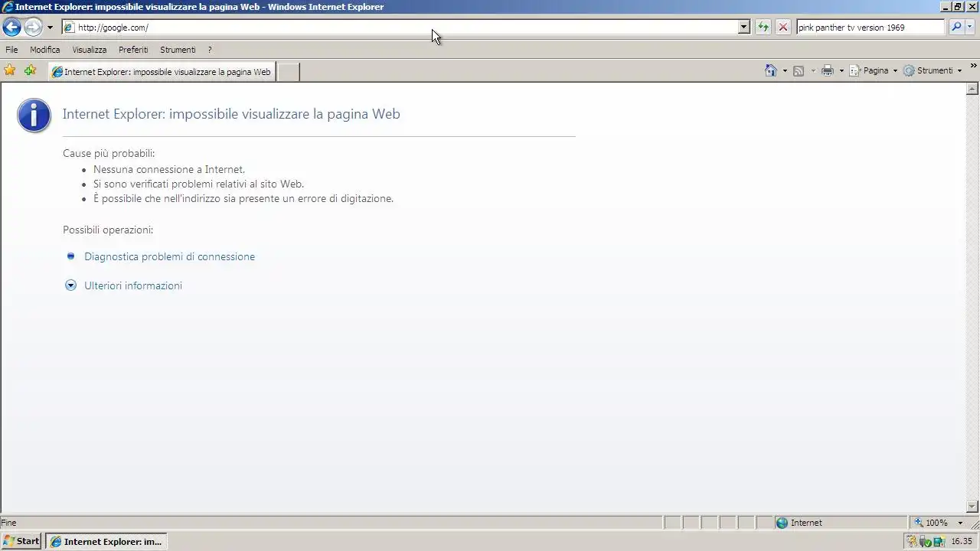Click the Windows Start button

[x=21, y=541]
